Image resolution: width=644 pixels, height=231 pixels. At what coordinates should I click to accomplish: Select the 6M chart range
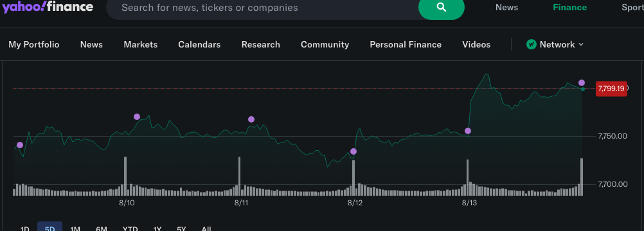tap(101, 228)
